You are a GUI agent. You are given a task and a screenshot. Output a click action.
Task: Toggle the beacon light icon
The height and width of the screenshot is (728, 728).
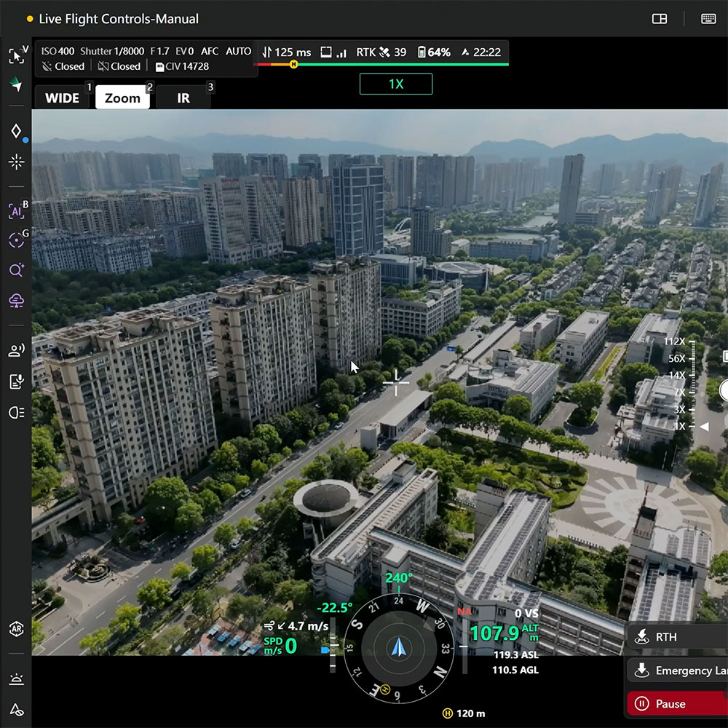click(x=16, y=679)
